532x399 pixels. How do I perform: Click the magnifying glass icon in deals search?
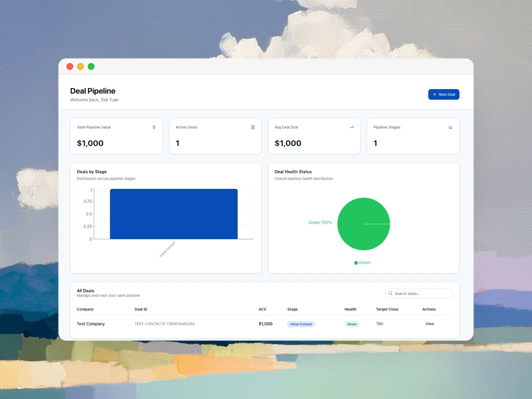[x=390, y=294]
